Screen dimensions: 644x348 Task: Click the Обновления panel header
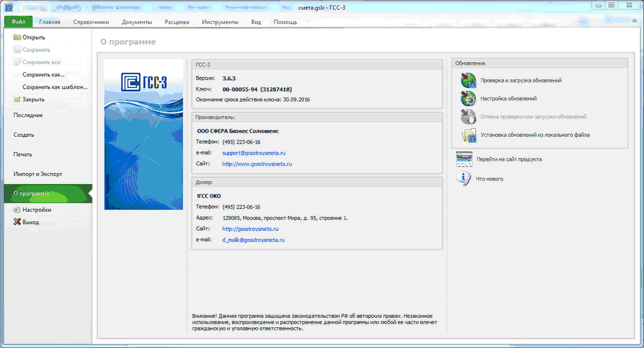(x=540, y=63)
